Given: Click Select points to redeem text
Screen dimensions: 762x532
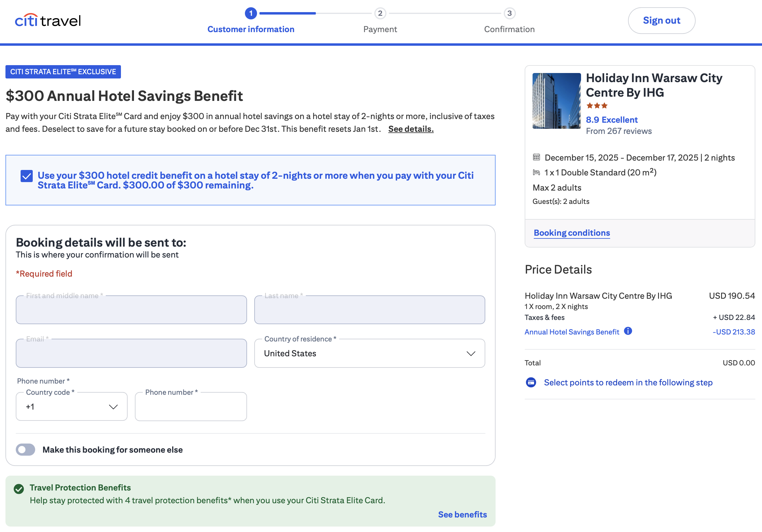Looking at the screenshot, I should (x=628, y=382).
